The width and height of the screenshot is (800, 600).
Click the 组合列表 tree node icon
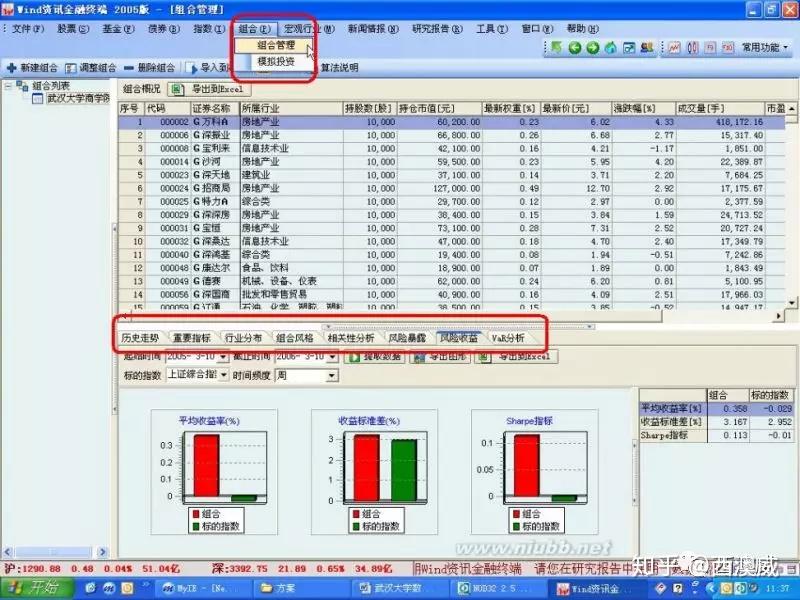pos(22,86)
